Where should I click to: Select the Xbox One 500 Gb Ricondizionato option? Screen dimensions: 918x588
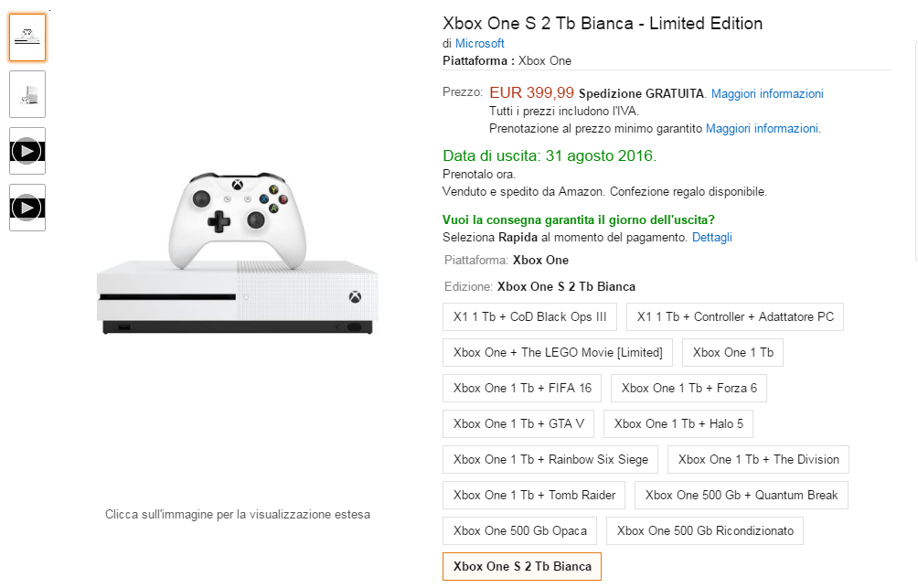click(704, 530)
